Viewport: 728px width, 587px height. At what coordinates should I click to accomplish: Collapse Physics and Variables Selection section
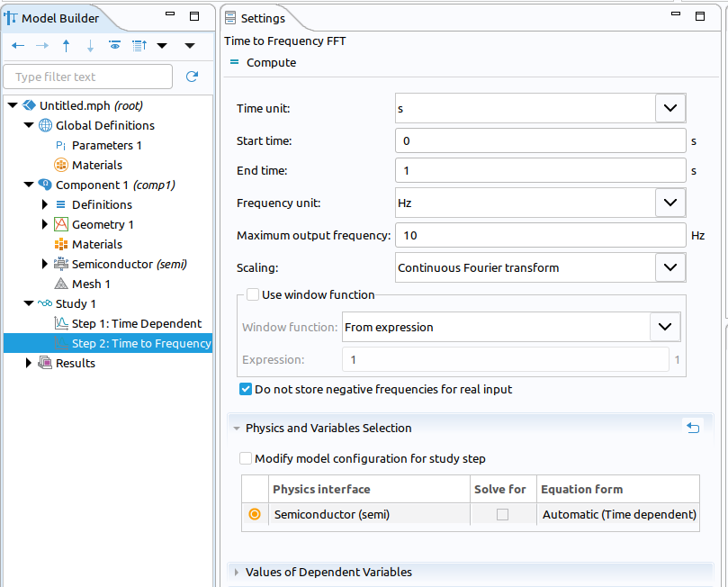[x=237, y=429]
